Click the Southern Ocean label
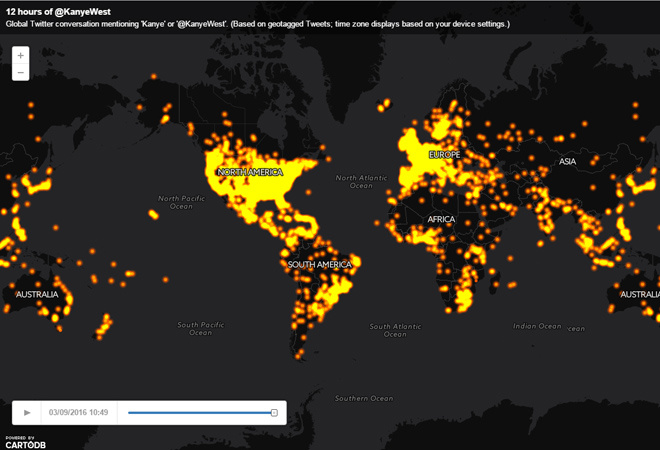The width and height of the screenshot is (660, 450). click(x=364, y=398)
